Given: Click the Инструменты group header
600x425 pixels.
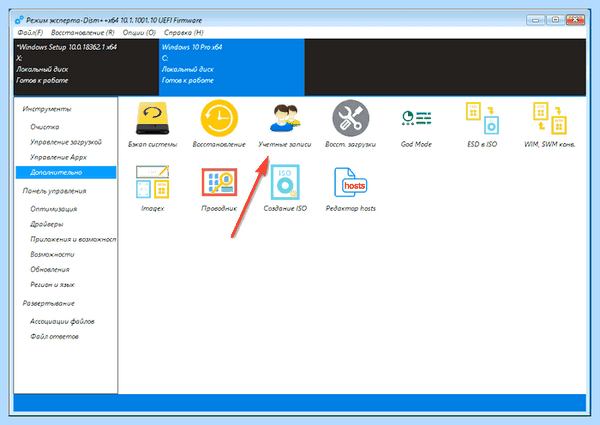Looking at the screenshot, I should click(x=47, y=109).
